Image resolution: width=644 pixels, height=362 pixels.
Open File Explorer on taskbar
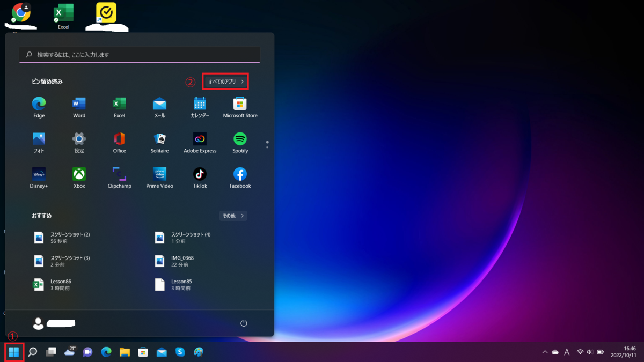tap(125, 352)
